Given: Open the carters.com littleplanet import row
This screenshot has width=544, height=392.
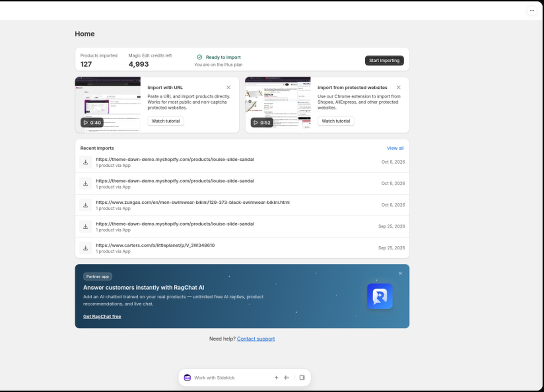Looking at the screenshot, I should tap(242, 248).
